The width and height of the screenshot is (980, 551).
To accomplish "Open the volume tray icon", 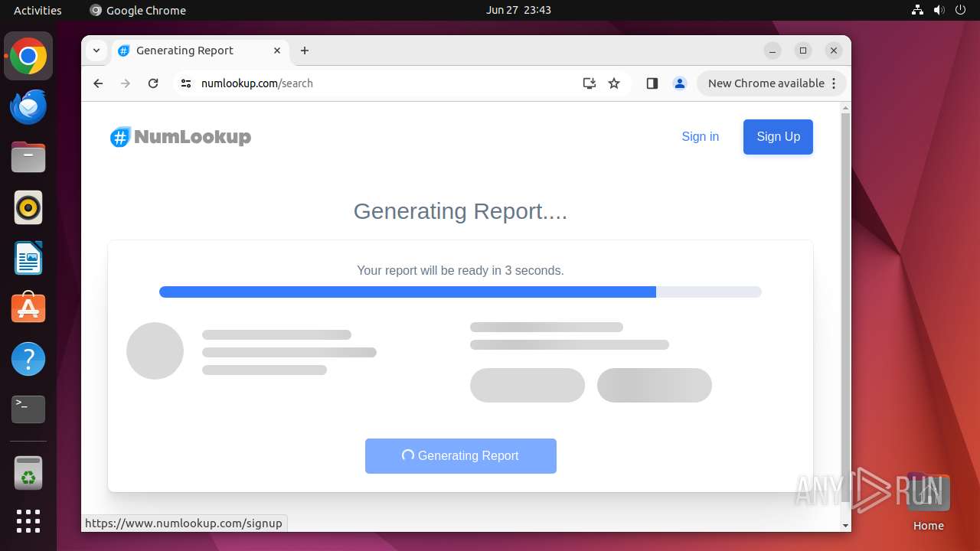I will (x=939, y=10).
